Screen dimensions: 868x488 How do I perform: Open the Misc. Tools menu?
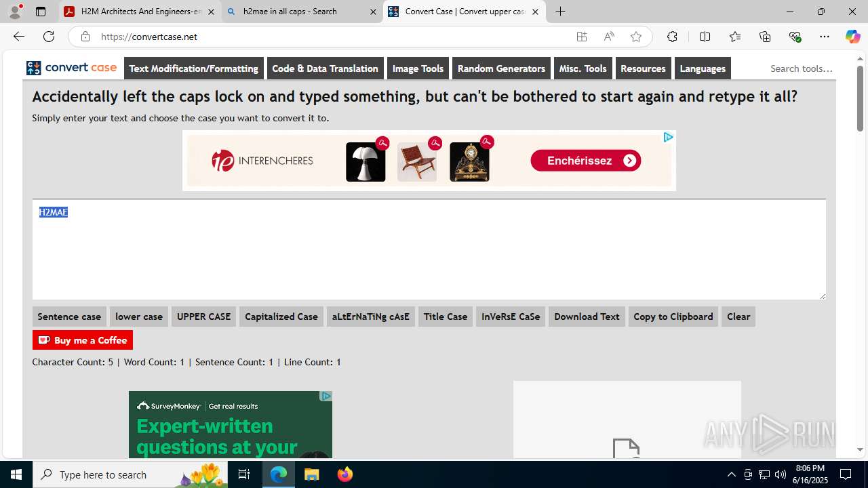pyautogui.click(x=583, y=68)
